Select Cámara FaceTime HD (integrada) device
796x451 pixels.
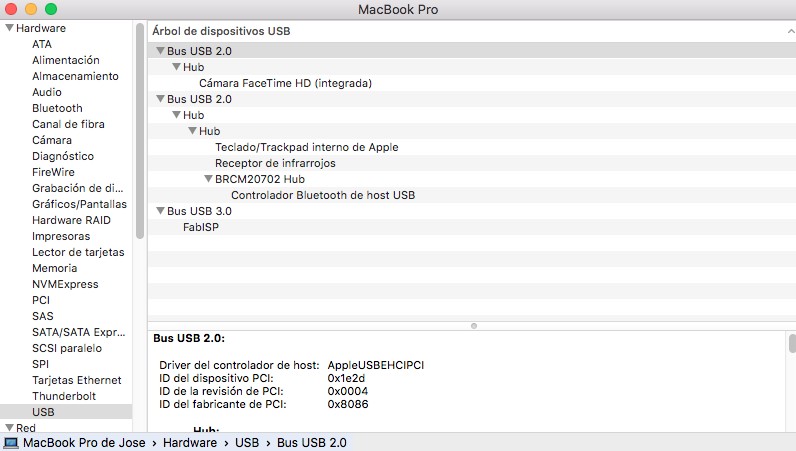(285, 83)
